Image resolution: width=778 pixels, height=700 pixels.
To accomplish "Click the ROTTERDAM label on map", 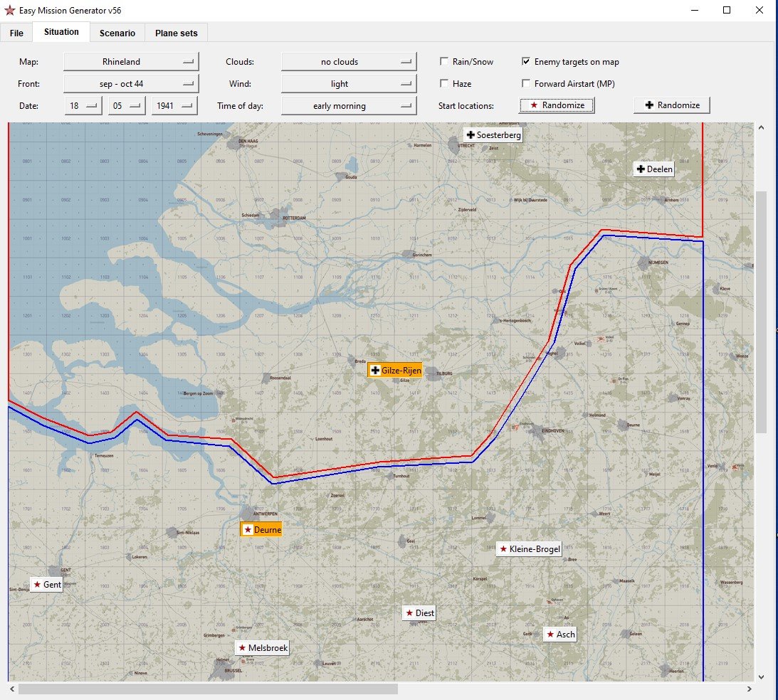I will point(294,218).
